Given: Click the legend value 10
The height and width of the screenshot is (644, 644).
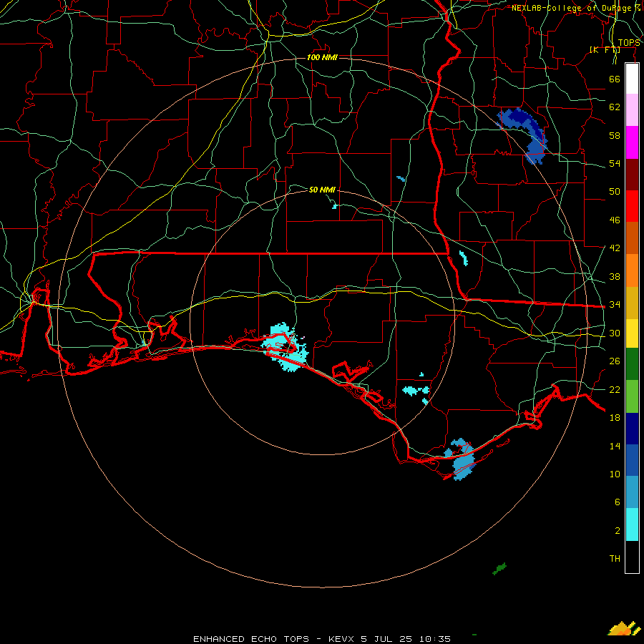Looking at the screenshot, I should click(615, 474).
